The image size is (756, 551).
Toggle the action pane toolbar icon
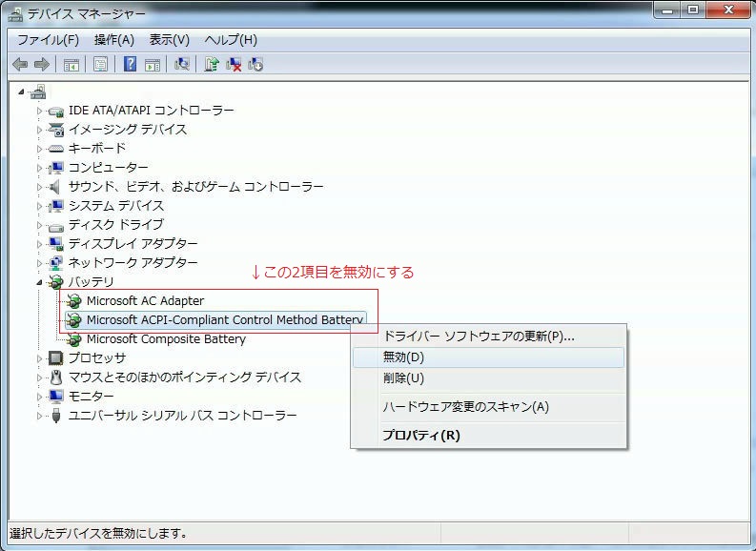point(153,64)
